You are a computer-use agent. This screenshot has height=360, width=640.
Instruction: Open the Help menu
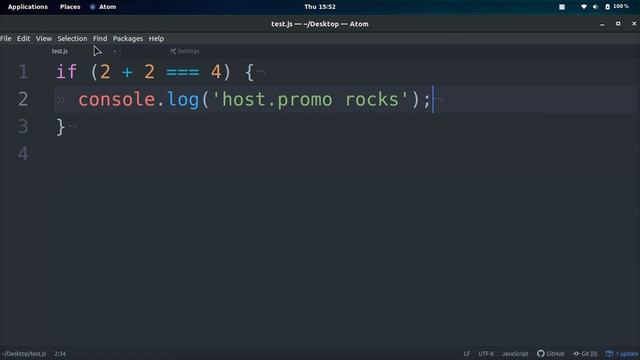[156, 38]
